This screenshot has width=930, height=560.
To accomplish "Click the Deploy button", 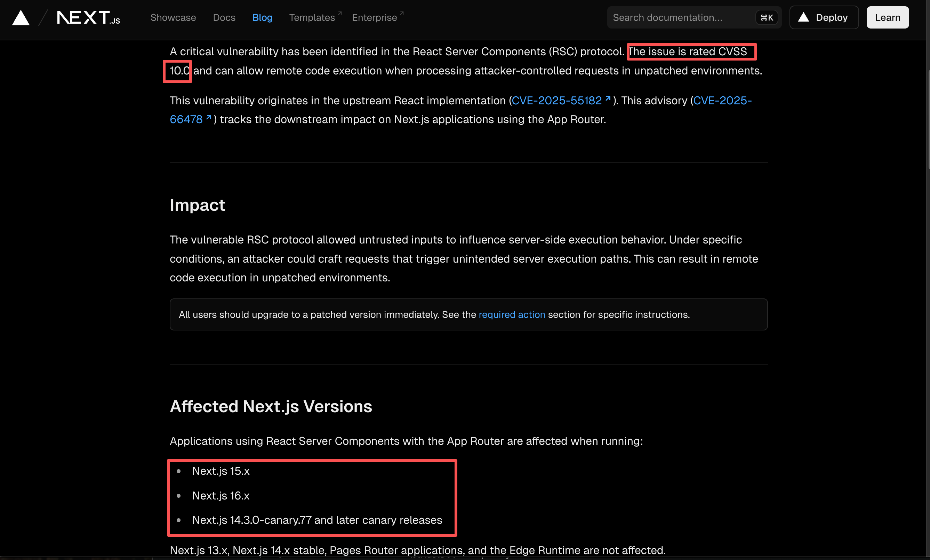I will pos(824,17).
